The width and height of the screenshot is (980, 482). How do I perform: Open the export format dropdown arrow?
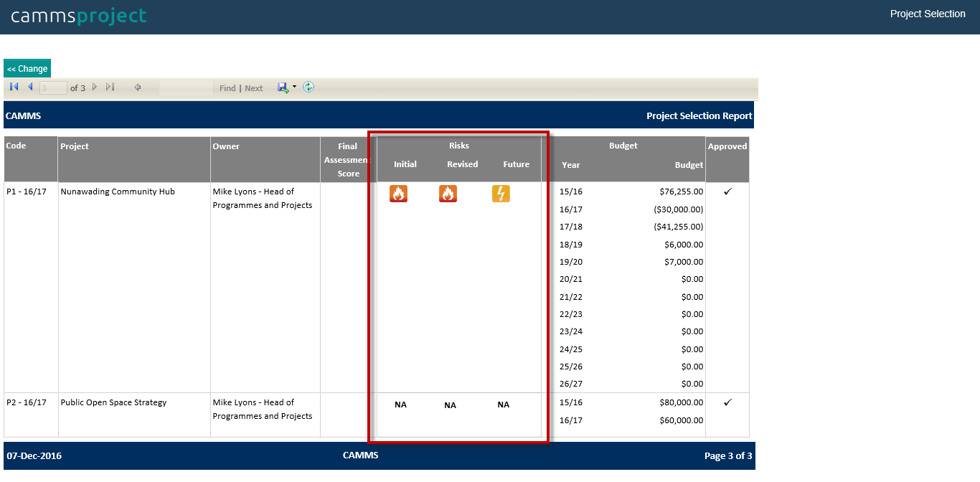click(x=294, y=88)
